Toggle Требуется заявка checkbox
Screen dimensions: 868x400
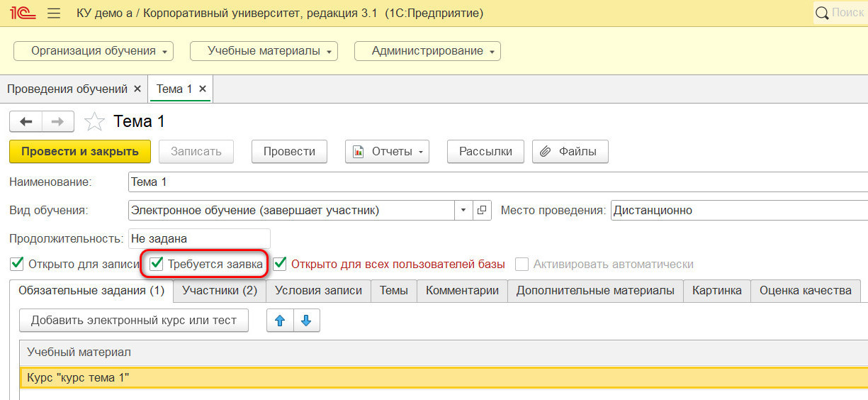156,264
